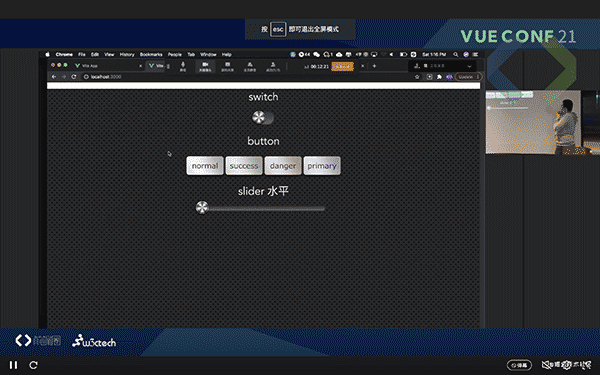Pause the video with the pause icon
The height and width of the screenshot is (375, 600).
[x=13, y=365]
